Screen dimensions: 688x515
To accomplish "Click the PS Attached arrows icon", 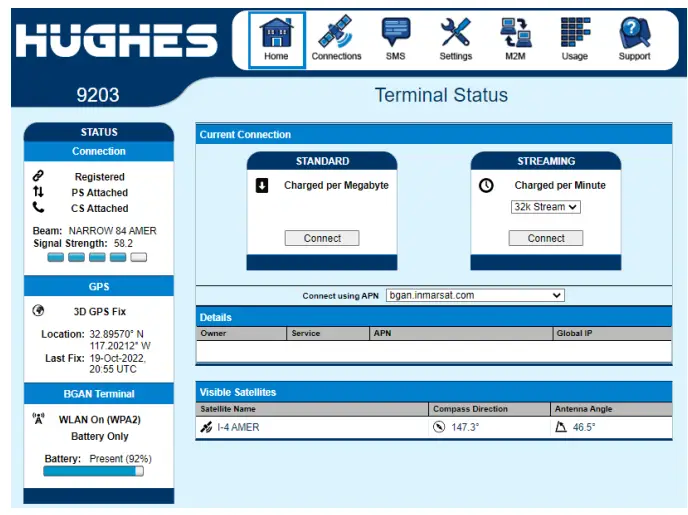I will 38,191.
